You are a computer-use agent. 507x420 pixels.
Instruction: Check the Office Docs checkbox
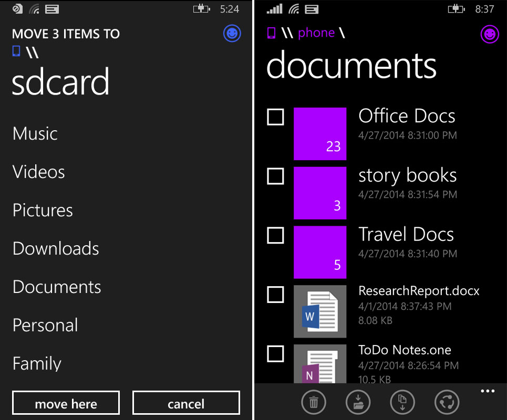click(x=275, y=117)
